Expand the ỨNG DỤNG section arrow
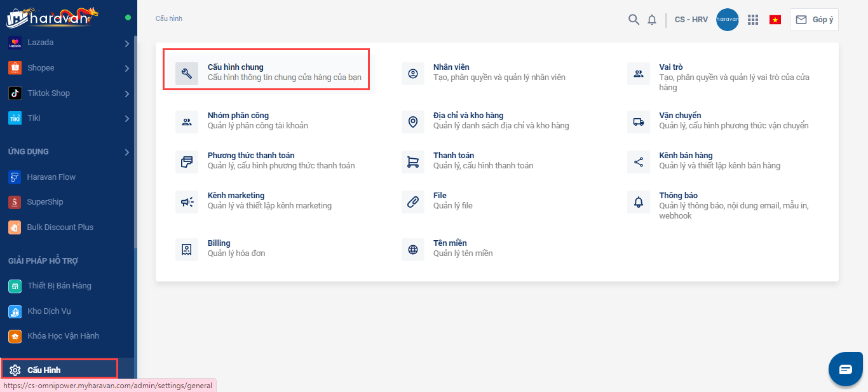 [x=126, y=152]
